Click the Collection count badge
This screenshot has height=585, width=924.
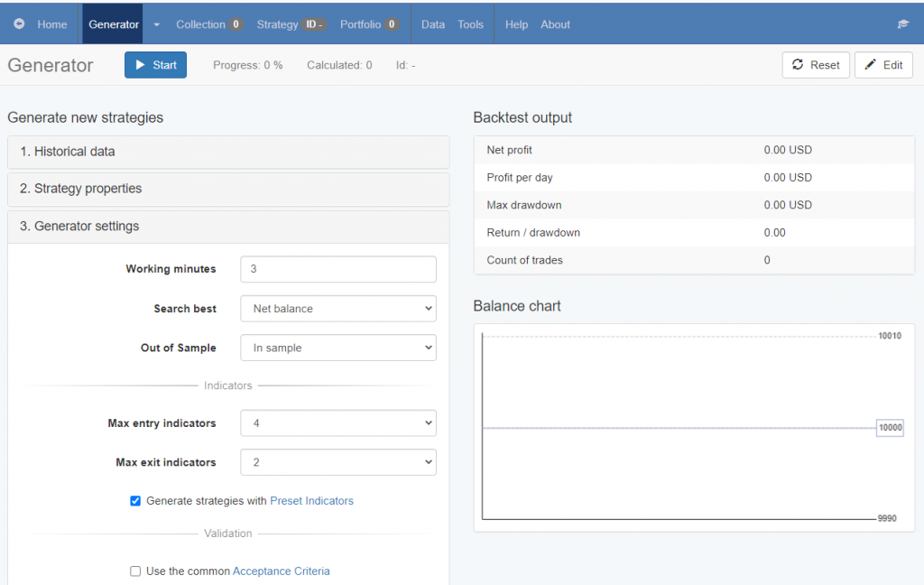coord(236,24)
